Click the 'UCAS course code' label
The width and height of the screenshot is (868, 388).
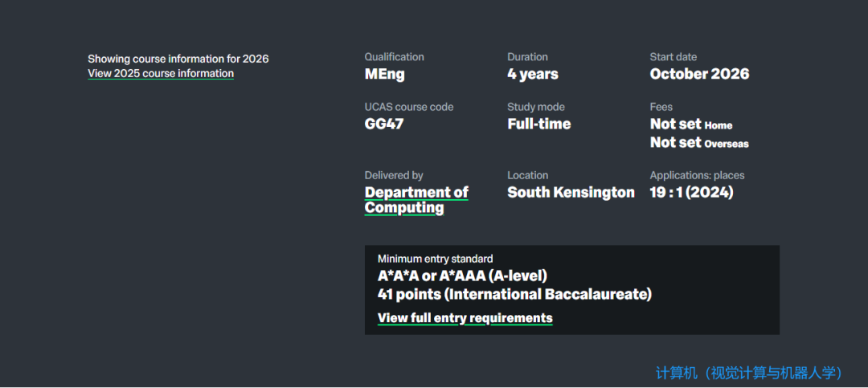point(408,107)
